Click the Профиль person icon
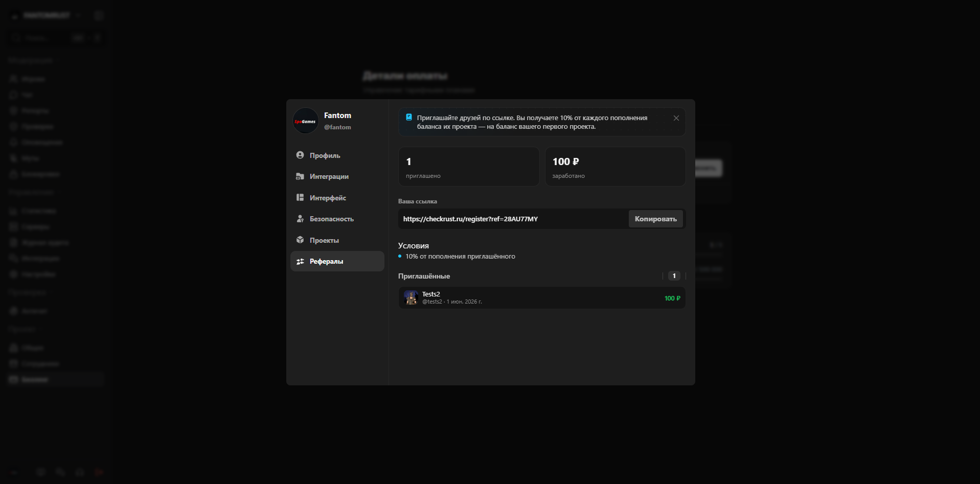 click(300, 155)
